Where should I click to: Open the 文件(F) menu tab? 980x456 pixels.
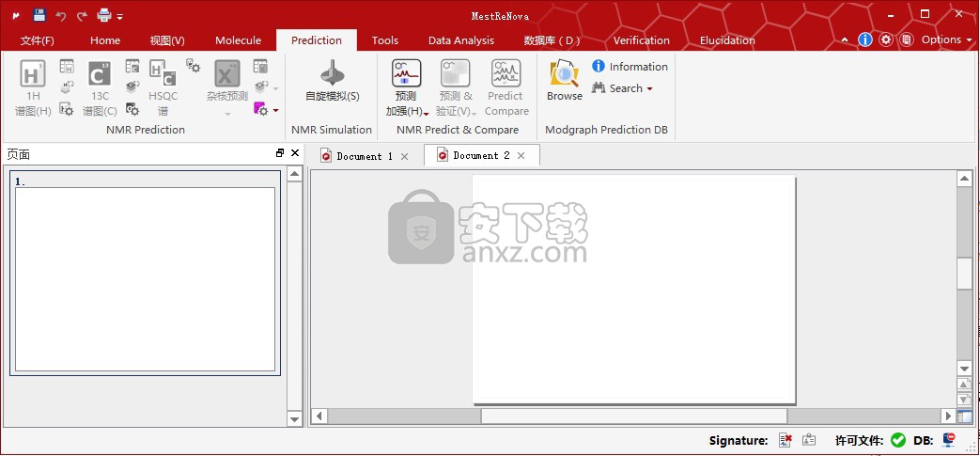38,40
